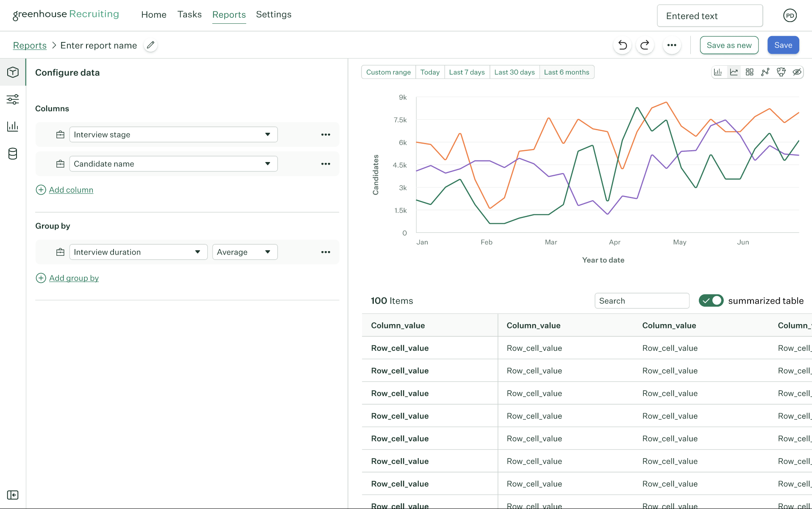The height and width of the screenshot is (509, 812).
Task: Open the database sidebar icon
Action: coord(13,154)
